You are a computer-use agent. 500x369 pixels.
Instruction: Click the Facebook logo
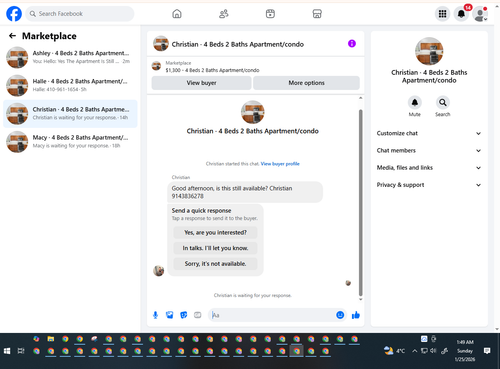[x=14, y=14]
